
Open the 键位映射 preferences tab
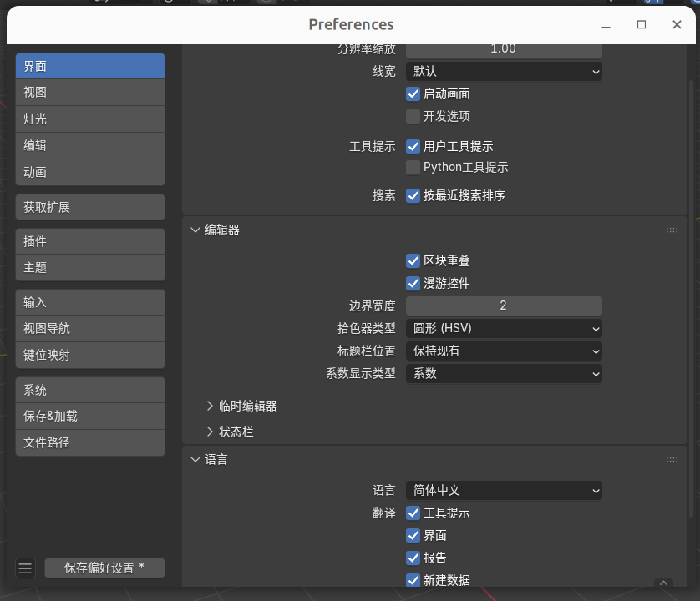90,355
